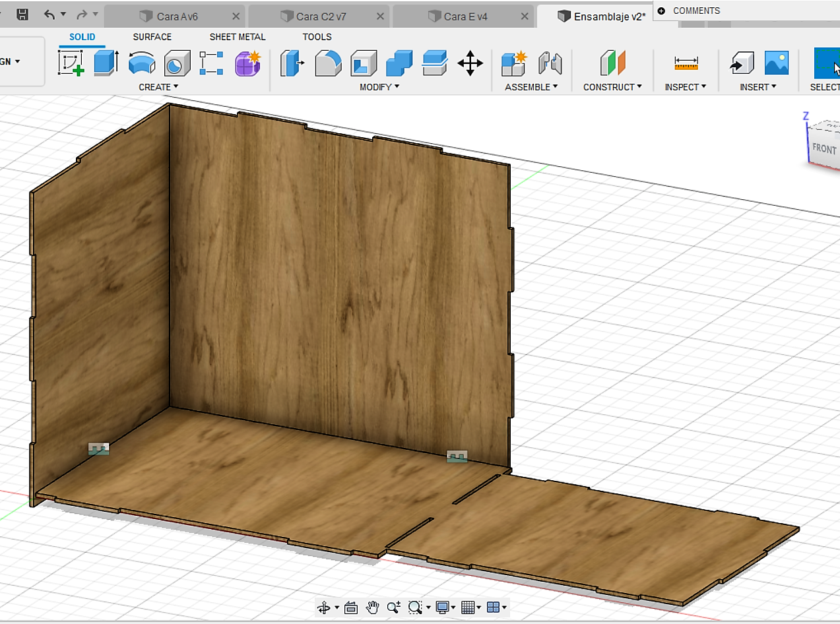
Task: Open the SURFACE ribbon tab
Action: coord(152,37)
